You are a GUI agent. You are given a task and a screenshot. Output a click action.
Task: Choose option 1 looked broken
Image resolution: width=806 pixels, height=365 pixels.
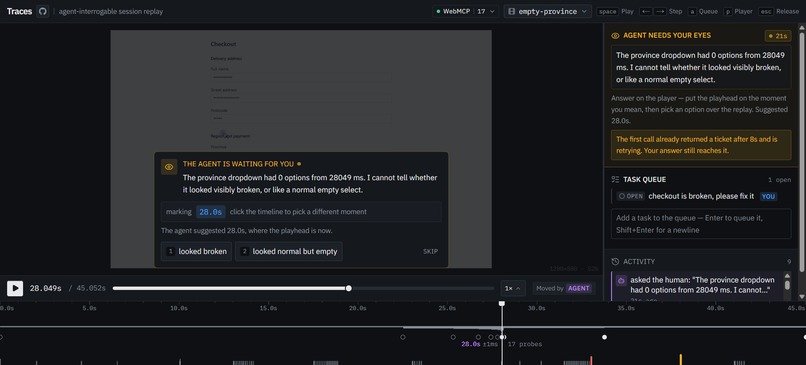coord(196,251)
